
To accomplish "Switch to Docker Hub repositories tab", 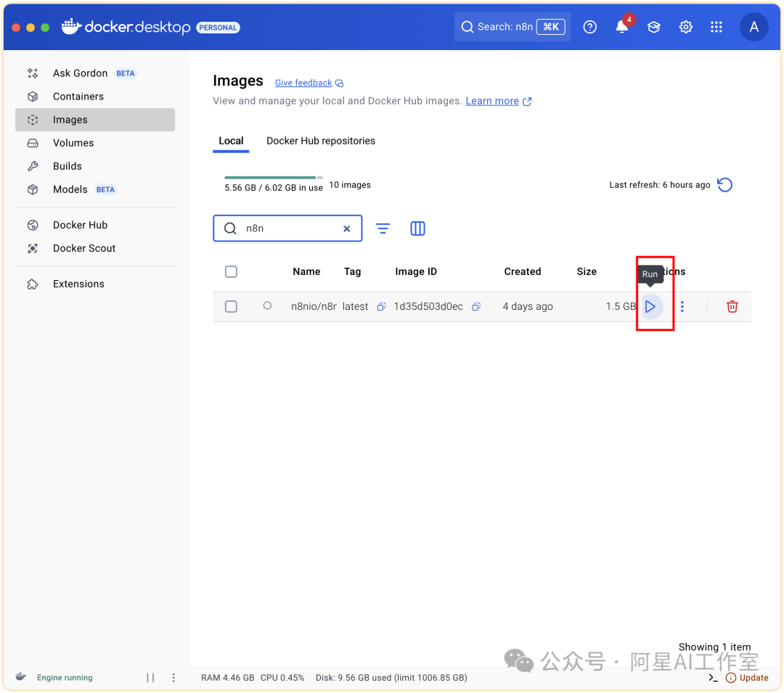I will tap(321, 141).
